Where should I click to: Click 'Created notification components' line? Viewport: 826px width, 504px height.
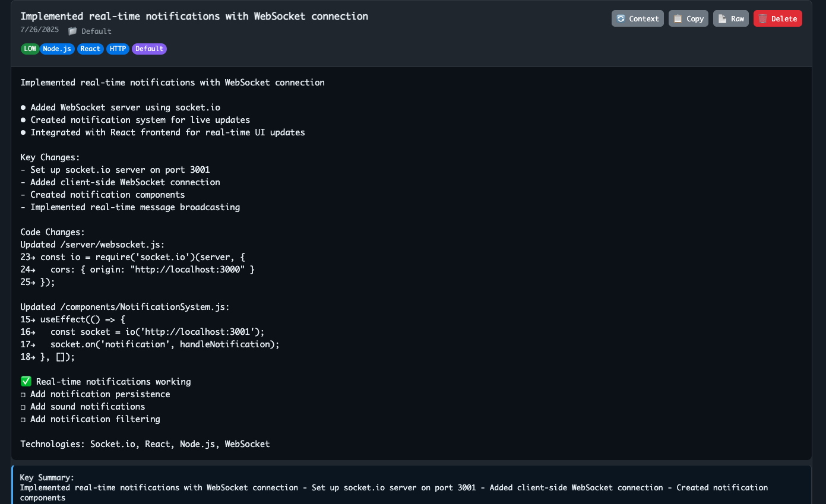103,195
